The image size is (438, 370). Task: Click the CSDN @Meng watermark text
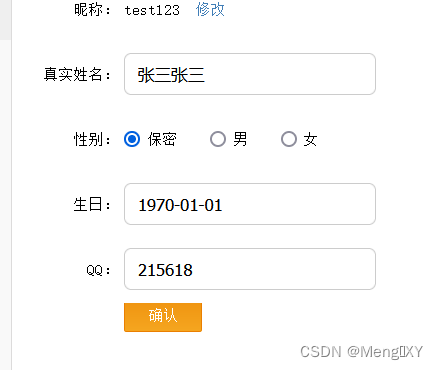pyautogui.click(x=361, y=352)
